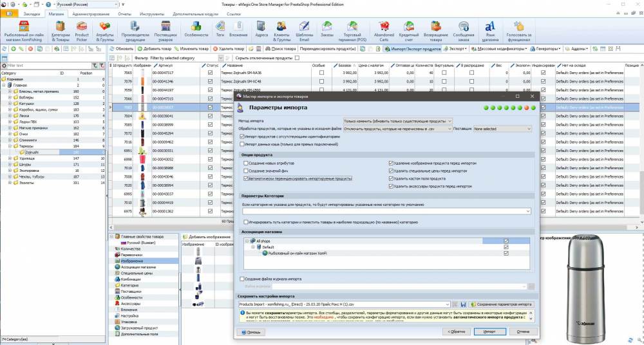Open the Адреса ribbon icon
644x345 pixels.
pos(261,29)
